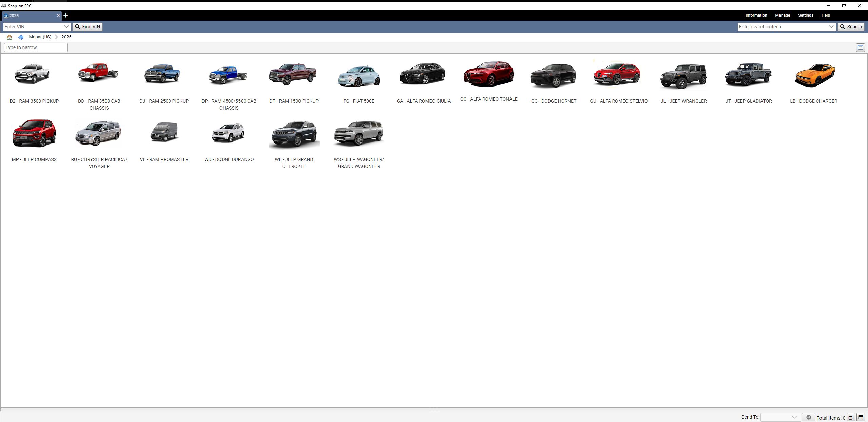Click the back navigation arrow icon

point(21,37)
